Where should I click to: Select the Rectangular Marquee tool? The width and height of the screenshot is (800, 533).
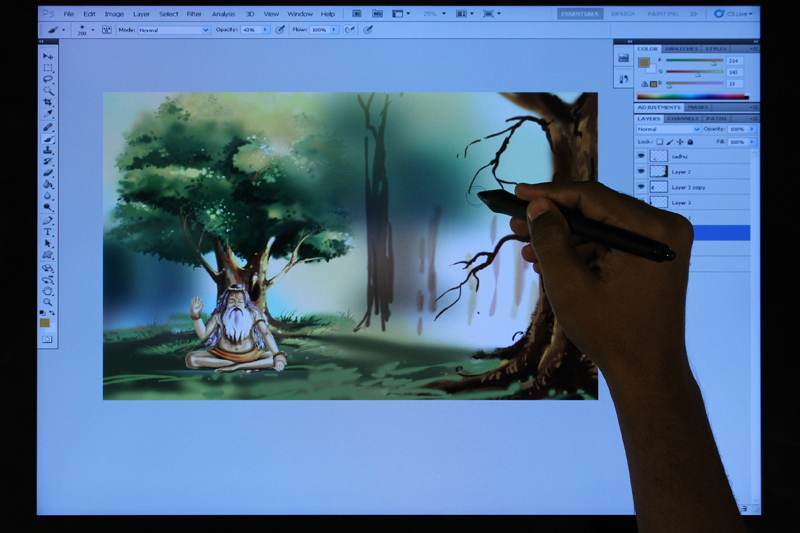coord(47,68)
